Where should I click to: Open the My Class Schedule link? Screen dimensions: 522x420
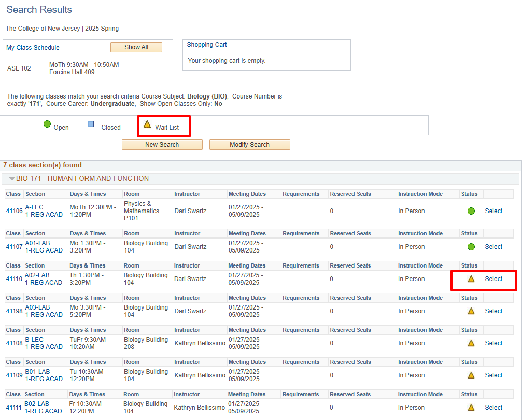(x=33, y=48)
